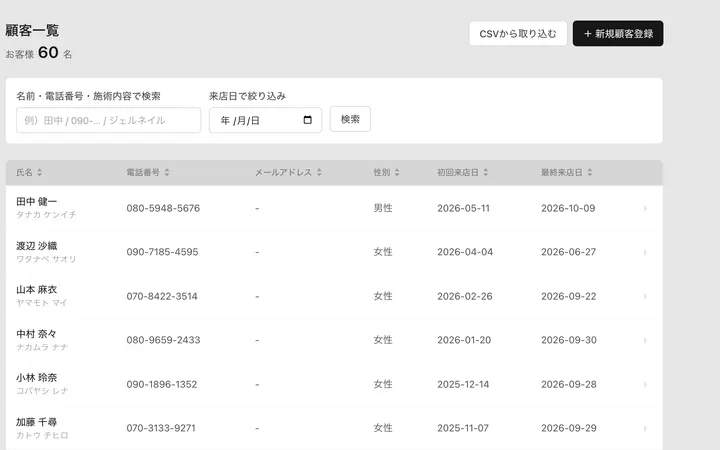Click last visit date 2026-09-28
The width and height of the screenshot is (720, 450).
pos(569,384)
